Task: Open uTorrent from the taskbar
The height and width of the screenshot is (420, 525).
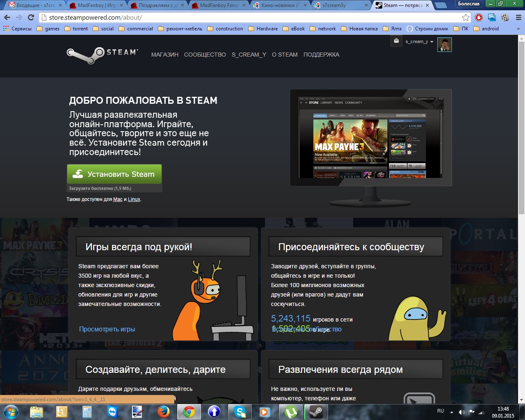Action: [x=291, y=411]
